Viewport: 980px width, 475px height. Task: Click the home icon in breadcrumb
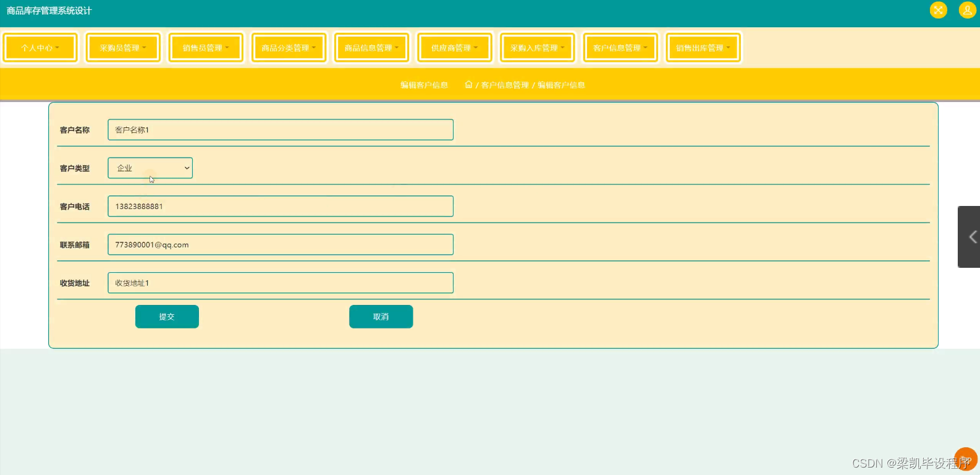tap(468, 85)
